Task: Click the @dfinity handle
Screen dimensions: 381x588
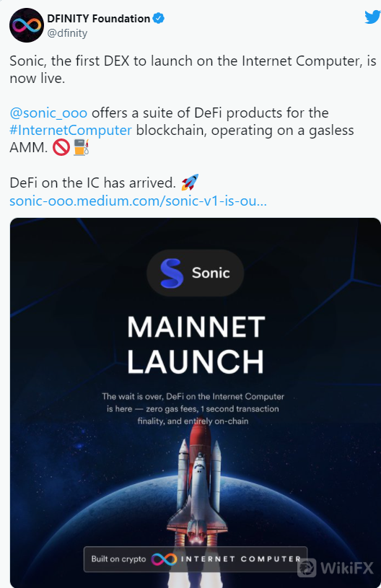Action: tap(67, 33)
